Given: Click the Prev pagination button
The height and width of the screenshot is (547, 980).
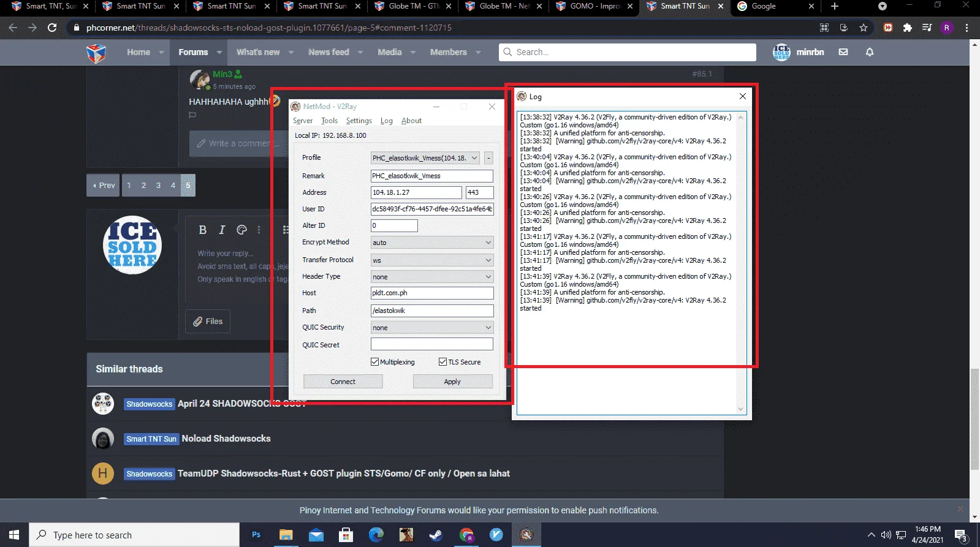Looking at the screenshot, I should pos(104,186).
